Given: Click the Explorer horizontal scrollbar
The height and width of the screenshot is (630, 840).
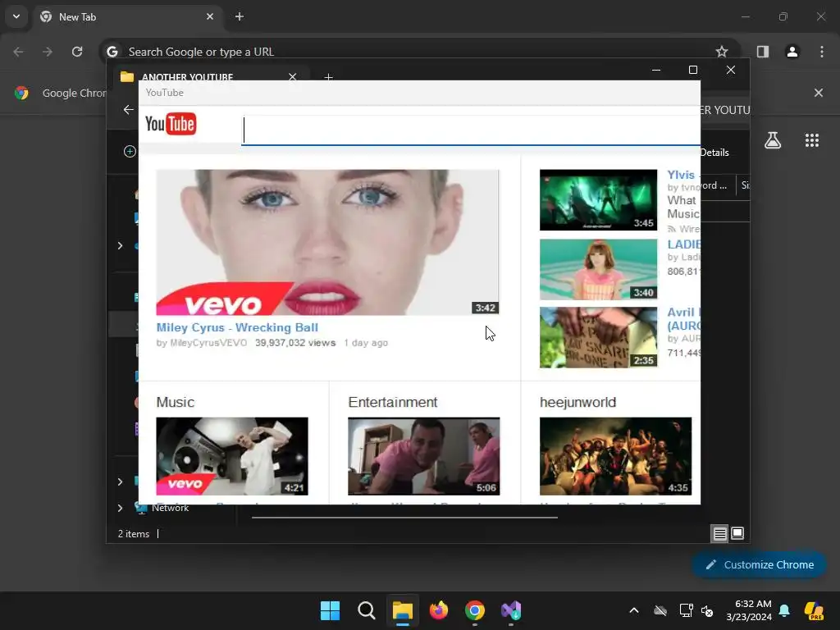Looking at the screenshot, I should pyautogui.click(x=404, y=518).
